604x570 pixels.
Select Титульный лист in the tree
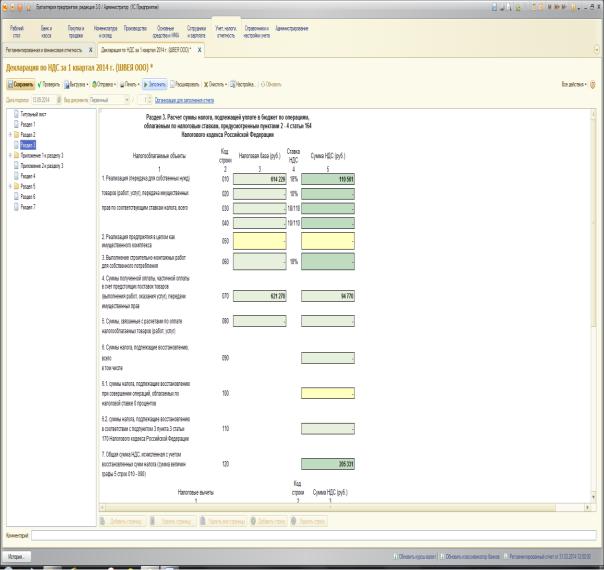click(x=33, y=114)
